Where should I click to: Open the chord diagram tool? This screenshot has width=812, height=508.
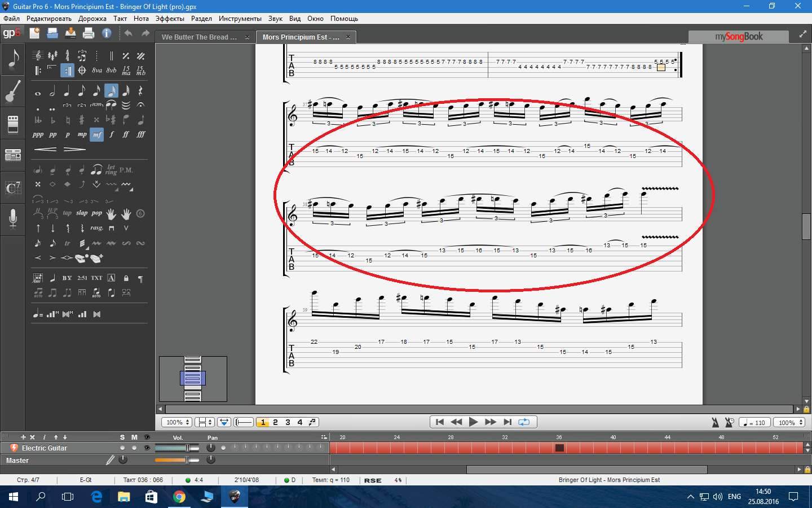pos(38,278)
